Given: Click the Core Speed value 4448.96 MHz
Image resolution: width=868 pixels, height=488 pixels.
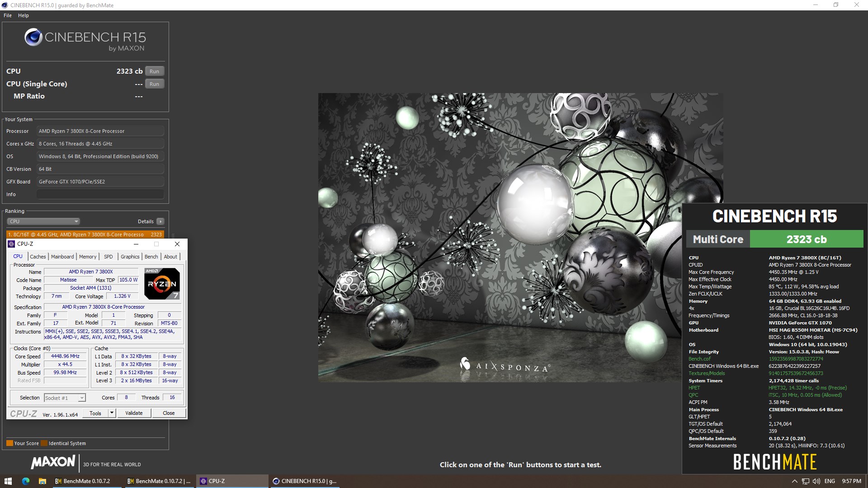Looking at the screenshot, I should click(x=65, y=357).
